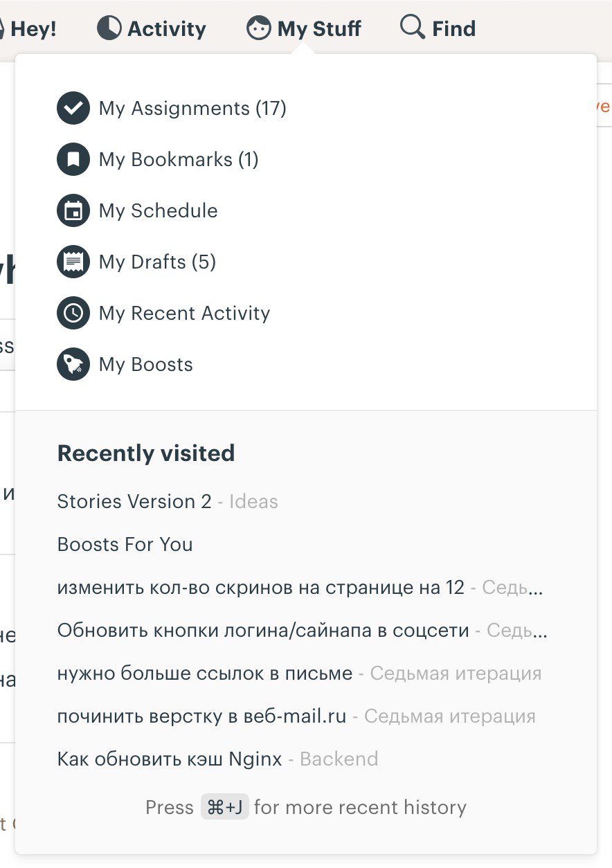The height and width of the screenshot is (868, 612).
Task: Open нужно больше ссылок в письме link
Action: (x=205, y=673)
